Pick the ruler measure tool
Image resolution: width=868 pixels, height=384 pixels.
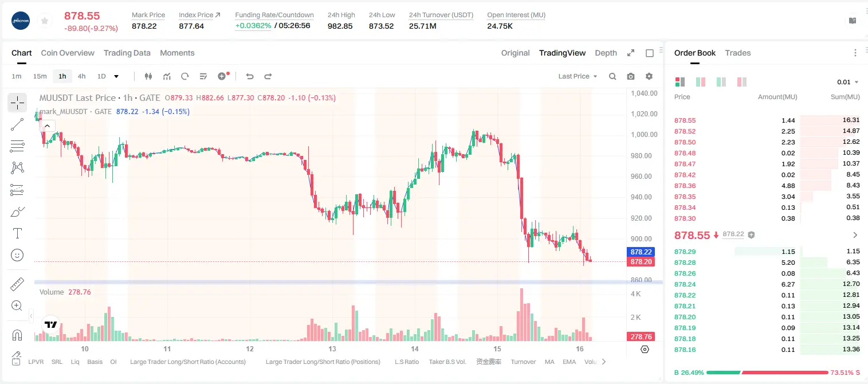[x=17, y=284]
